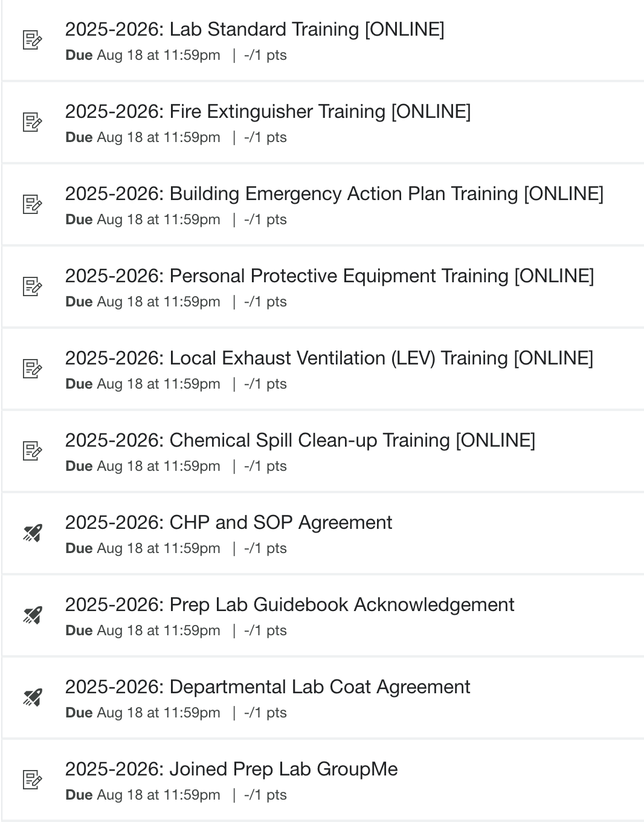Open Joined Prep Lab GroupMe assignment
The width and height of the screenshot is (644, 822).
click(x=231, y=769)
